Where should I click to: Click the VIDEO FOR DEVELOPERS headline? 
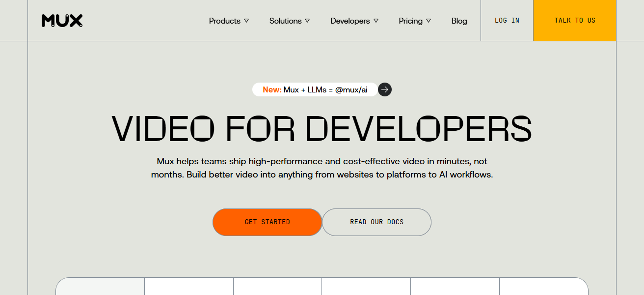coord(322,129)
